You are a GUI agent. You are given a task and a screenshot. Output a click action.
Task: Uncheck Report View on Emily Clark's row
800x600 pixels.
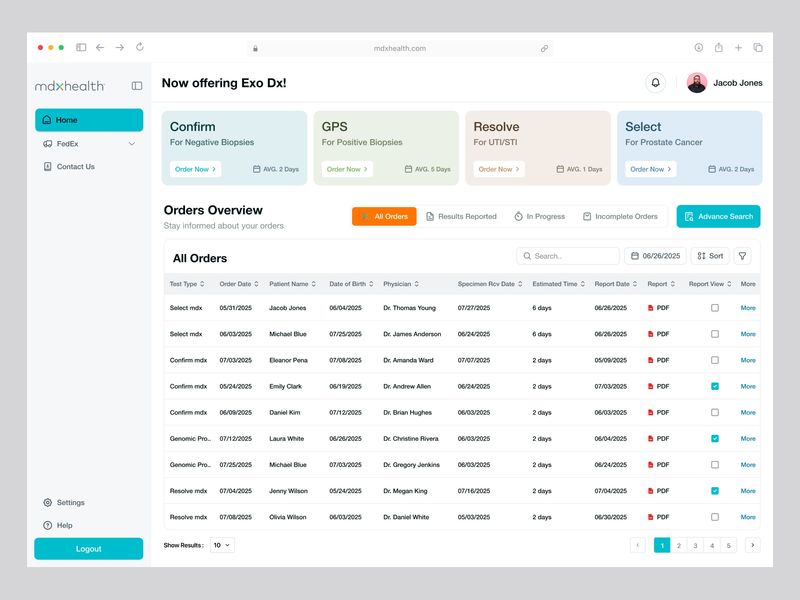pos(714,386)
